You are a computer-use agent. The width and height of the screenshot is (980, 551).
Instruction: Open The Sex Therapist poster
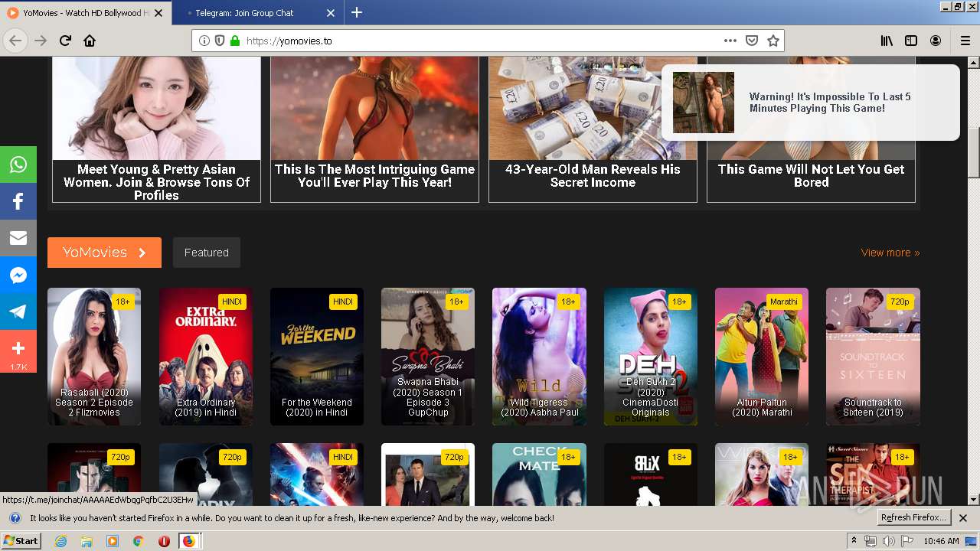tap(873, 474)
